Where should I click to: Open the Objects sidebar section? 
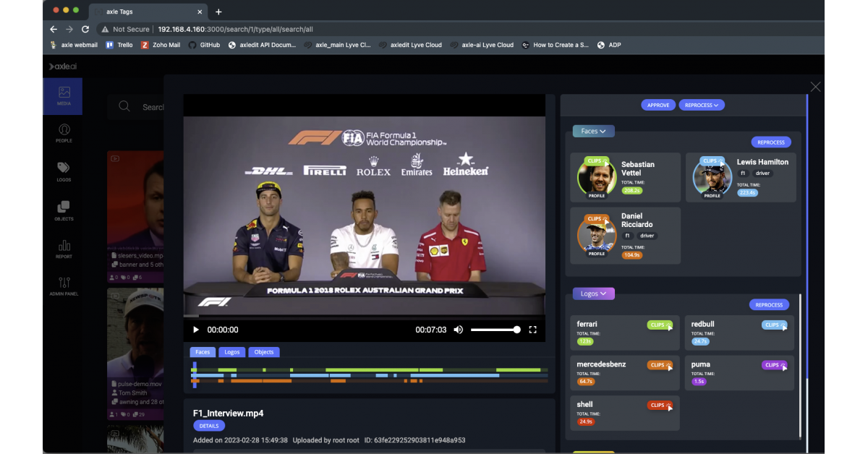pyautogui.click(x=64, y=210)
